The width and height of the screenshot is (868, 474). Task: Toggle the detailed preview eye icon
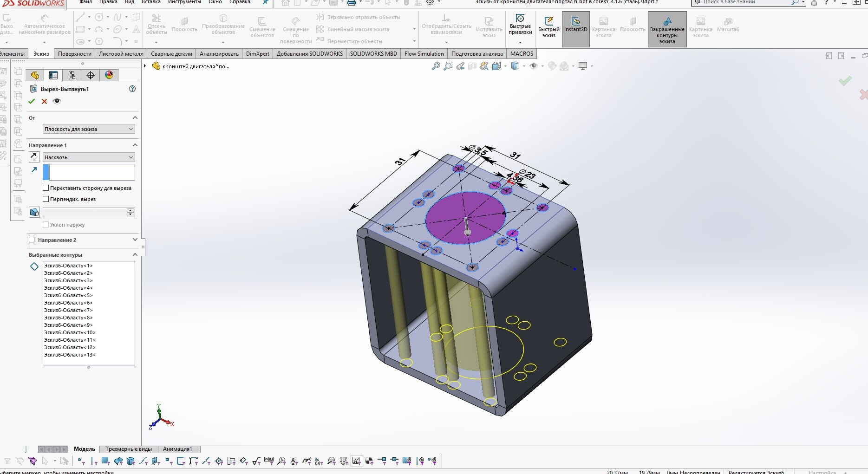(x=57, y=101)
